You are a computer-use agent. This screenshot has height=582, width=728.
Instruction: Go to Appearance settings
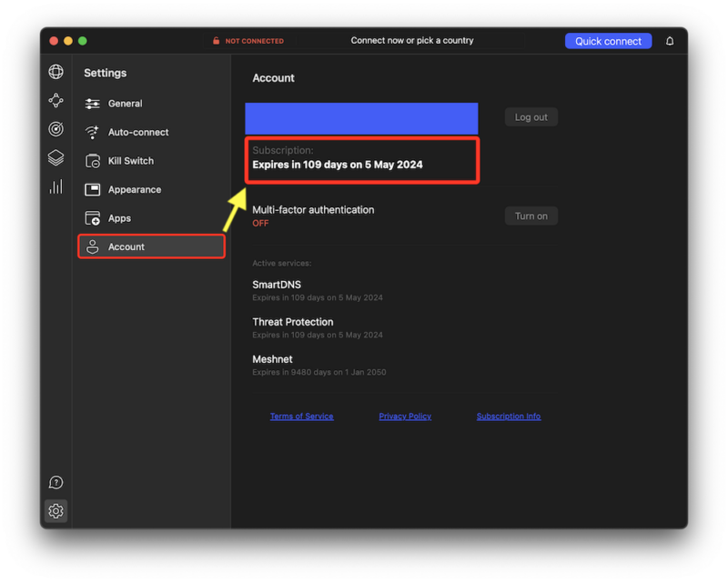(x=151, y=189)
